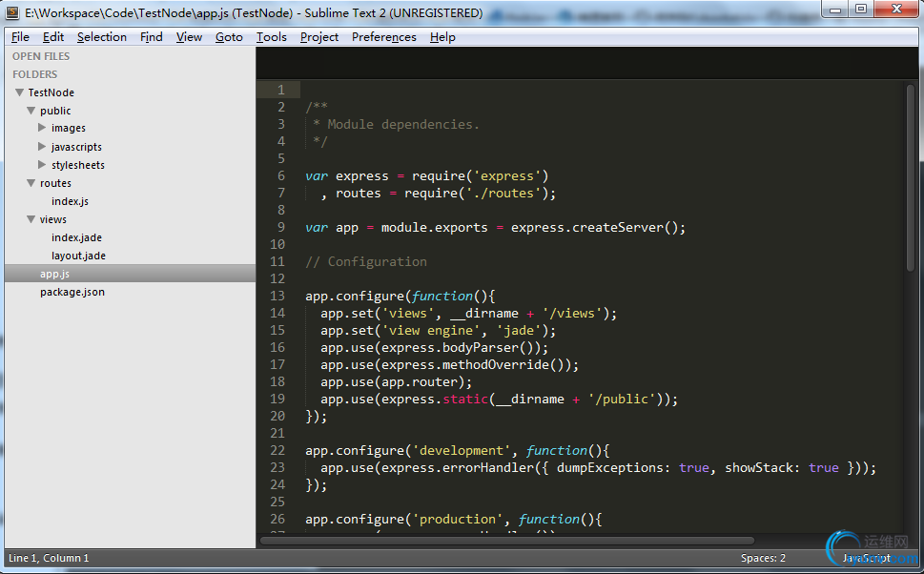Screen dimensions: 924x574
Task: Collapse the routes folder arrow
Action: pos(31,183)
